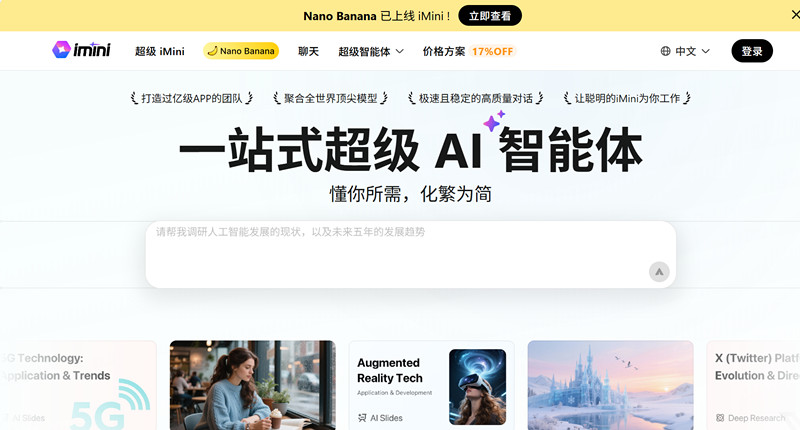Open the Augmented Reality Tech card
This screenshot has height=430, width=800.
[431, 385]
